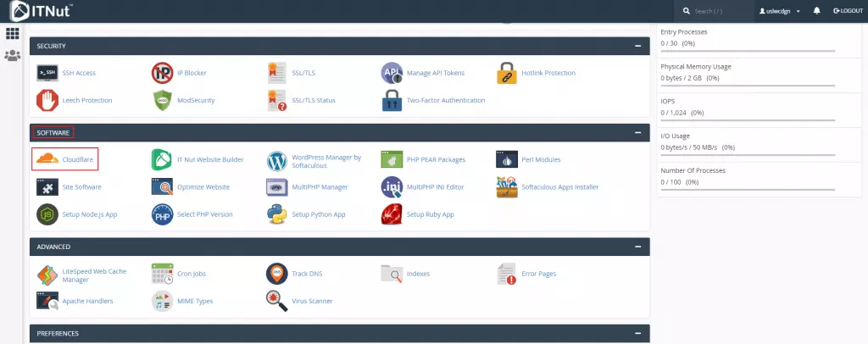Open the Track DNS icon
868x344 pixels.
point(277,274)
